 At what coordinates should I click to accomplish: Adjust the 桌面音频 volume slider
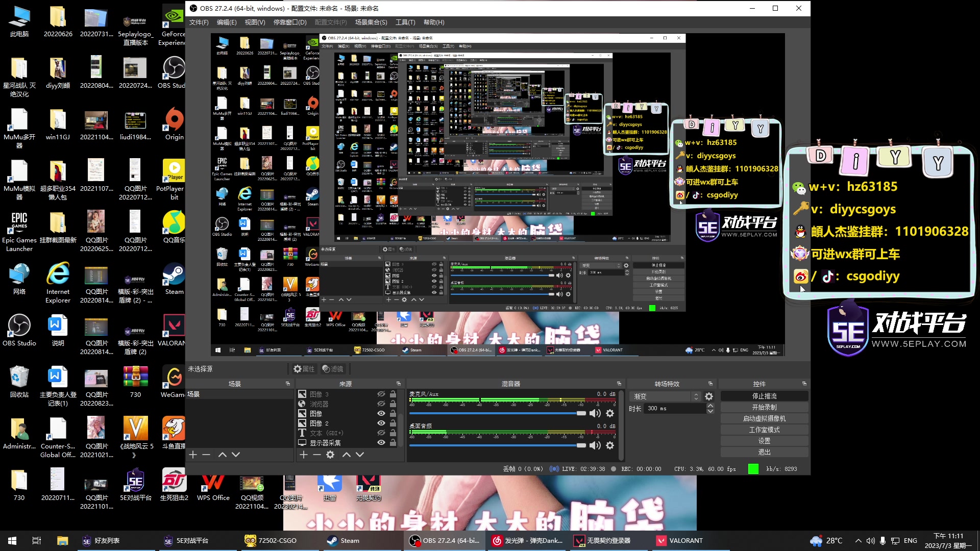click(498, 445)
